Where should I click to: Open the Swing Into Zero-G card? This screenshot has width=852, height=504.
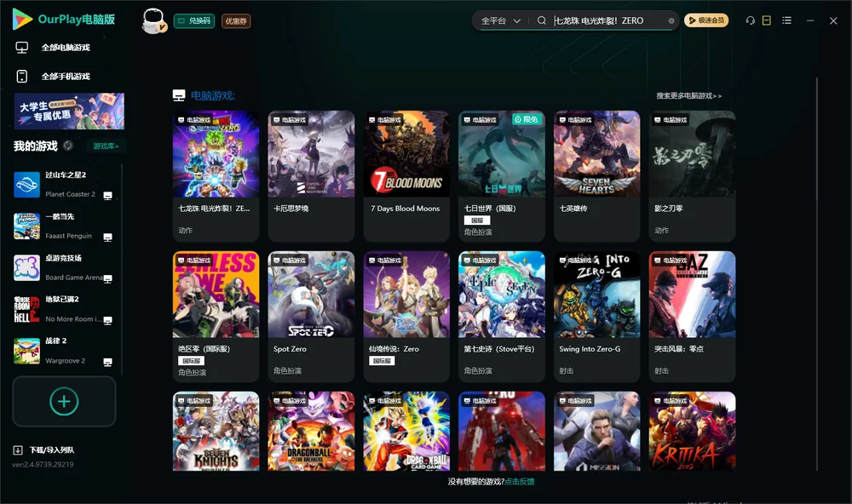pyautogui.click(x=597, y=317)
